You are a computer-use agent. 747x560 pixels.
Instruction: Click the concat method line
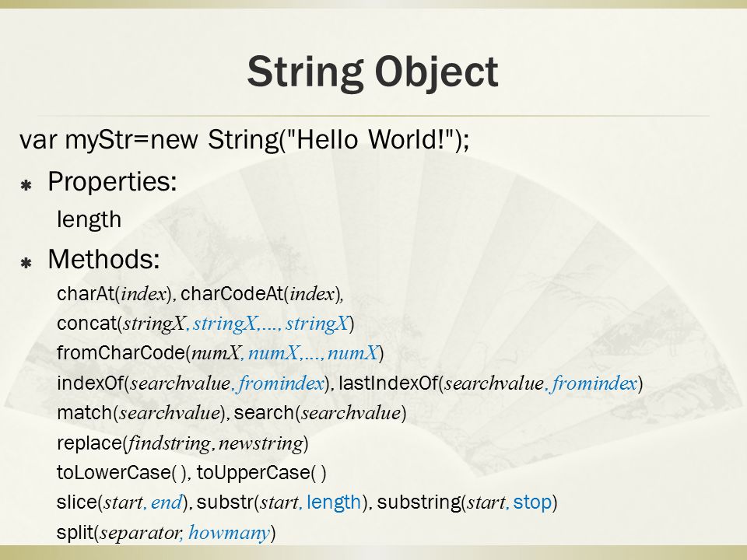coord(205,324)
